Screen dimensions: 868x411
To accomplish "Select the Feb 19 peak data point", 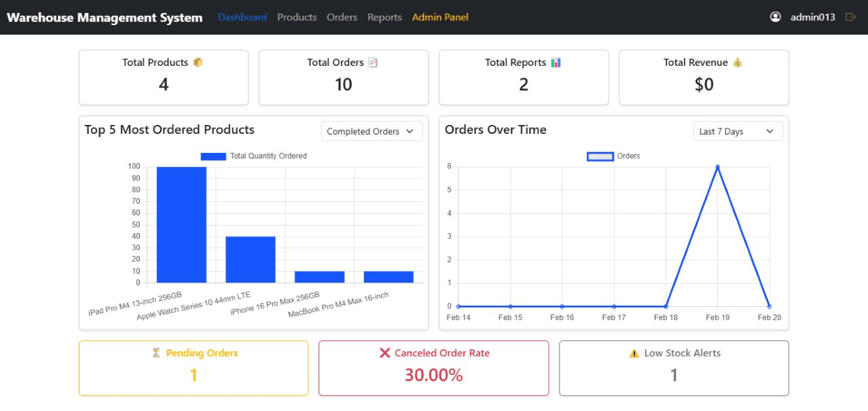I will pos(717,167).
